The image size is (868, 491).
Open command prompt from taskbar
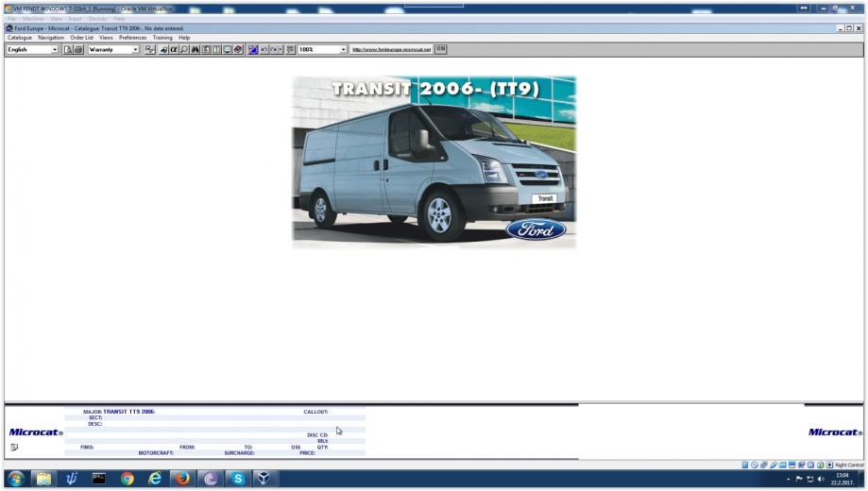point(99,479)
